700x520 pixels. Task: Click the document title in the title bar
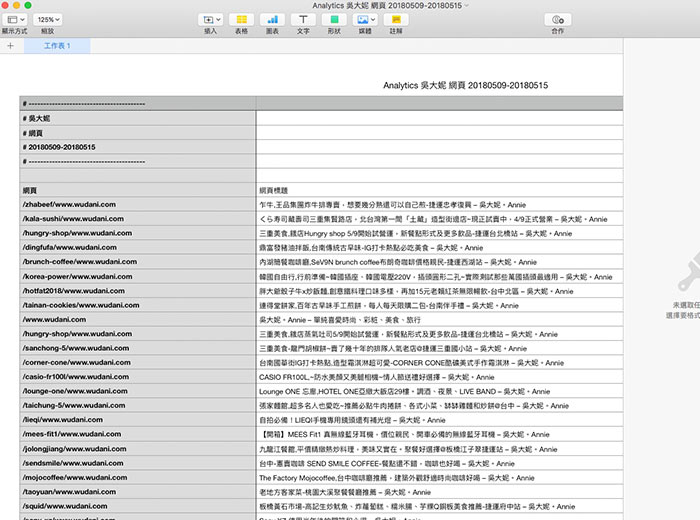[387, 5]
